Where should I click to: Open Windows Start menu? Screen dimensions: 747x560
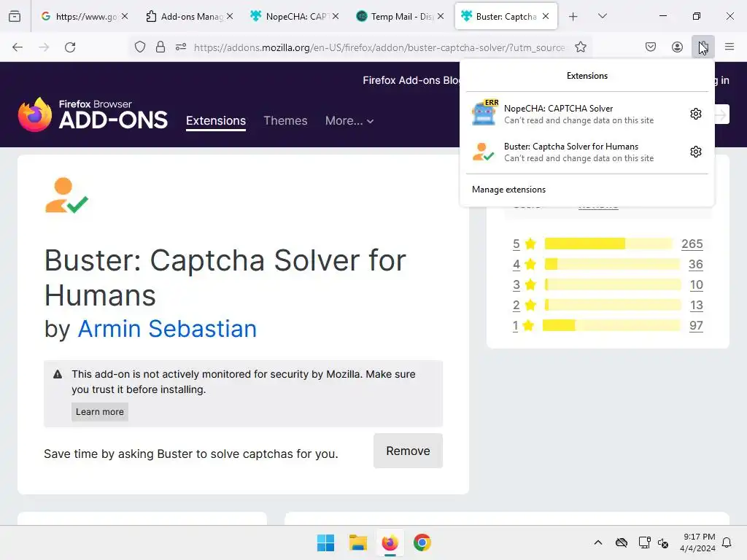coord(325,542)
